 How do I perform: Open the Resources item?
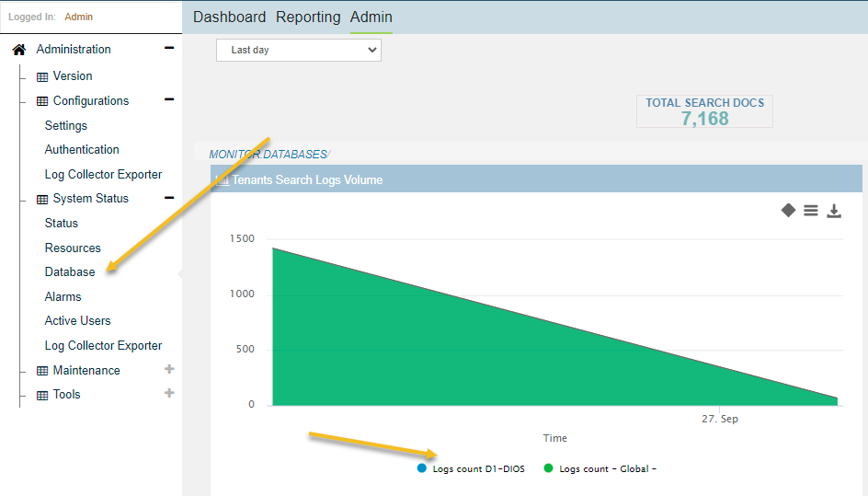(x=73, y=248)
